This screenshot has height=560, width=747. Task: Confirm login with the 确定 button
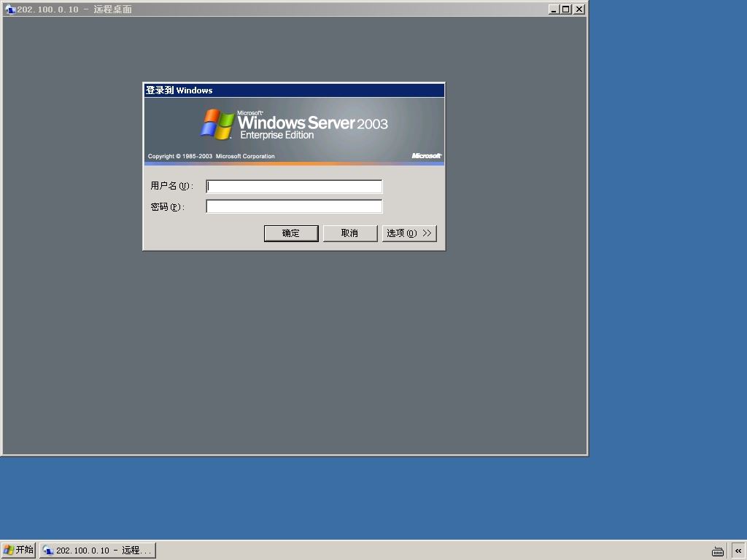[x=291, y=233]
